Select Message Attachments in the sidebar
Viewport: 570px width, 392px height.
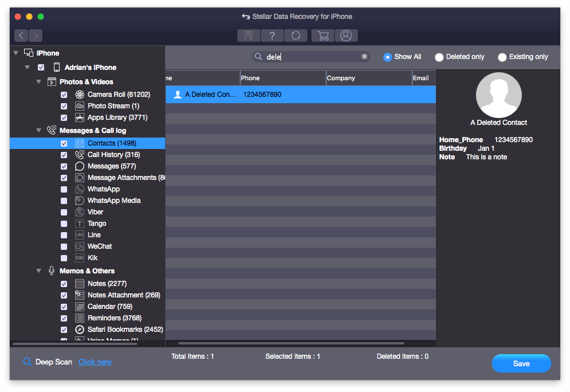click(126, 178)
